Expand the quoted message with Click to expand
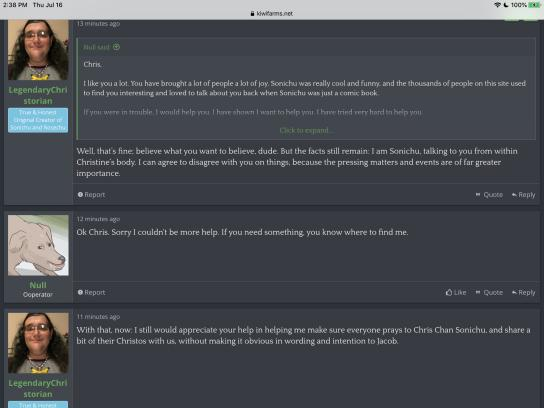 tap(307, 130)
